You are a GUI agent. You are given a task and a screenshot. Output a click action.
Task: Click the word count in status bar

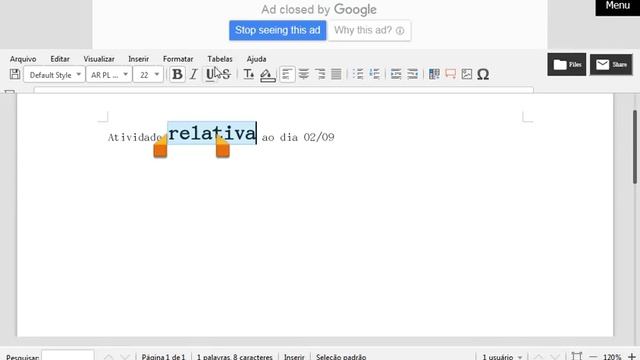(235, 357)
